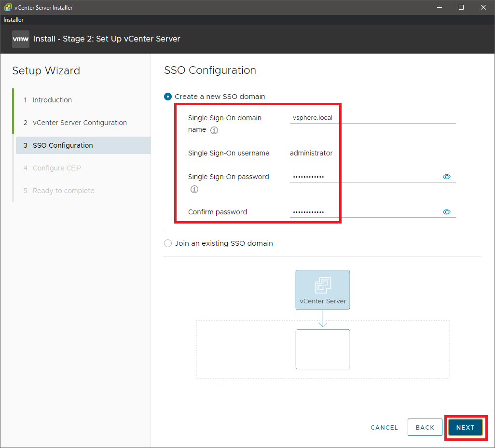This screenshot has width=495, height=448.
Task: Click the CANCEL link
Action: point(384,427)
